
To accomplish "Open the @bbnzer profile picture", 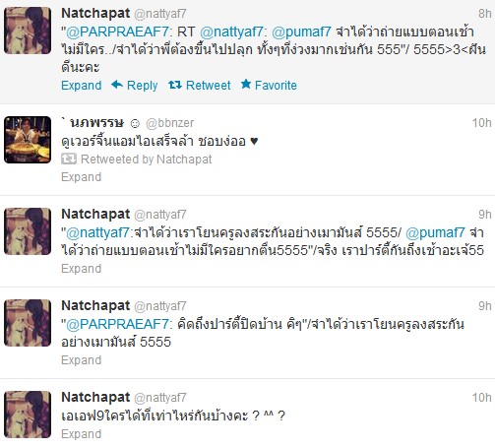I will (x=28, y=140).
